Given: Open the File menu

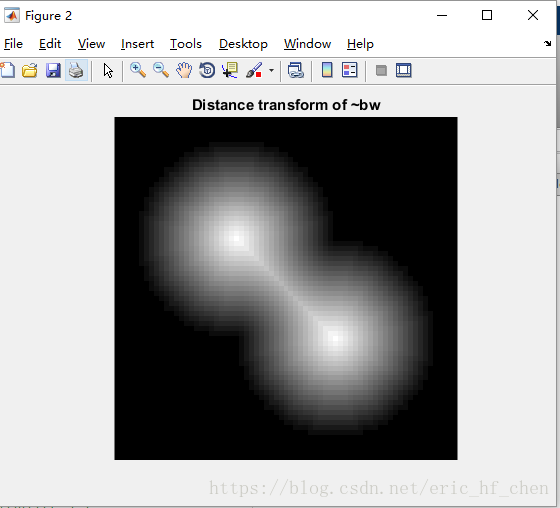Looking at the screenshot, I should click(x=13, y=44).
